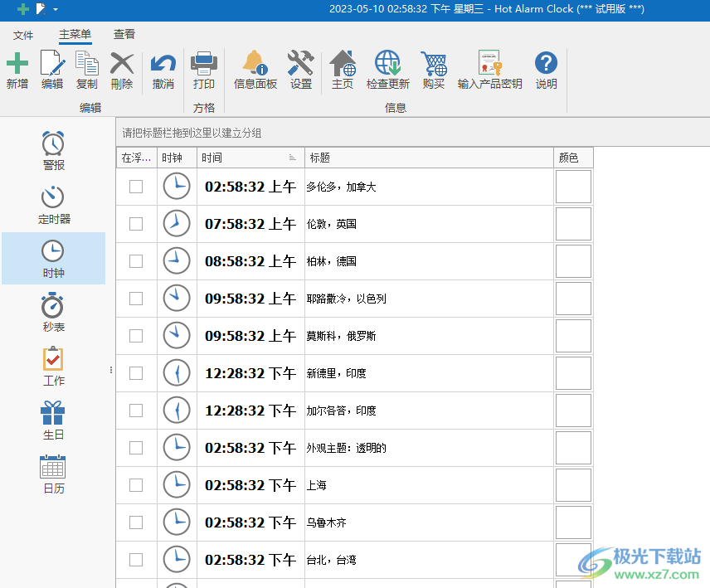Image resolution: width=710 pixels, height=588 pixels.
Task: Tick floating checkbox for 莫斯科，俄罗斯
Action: 136,336
